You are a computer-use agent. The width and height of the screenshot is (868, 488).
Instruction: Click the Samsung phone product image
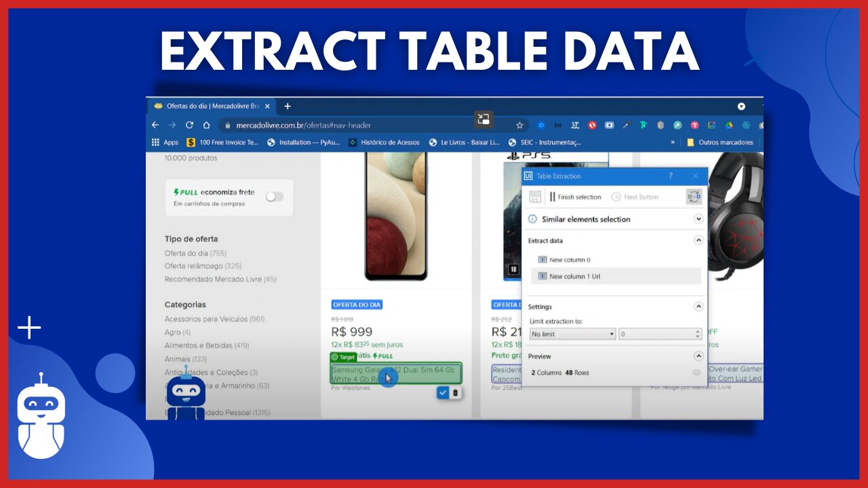coord(396,216)
